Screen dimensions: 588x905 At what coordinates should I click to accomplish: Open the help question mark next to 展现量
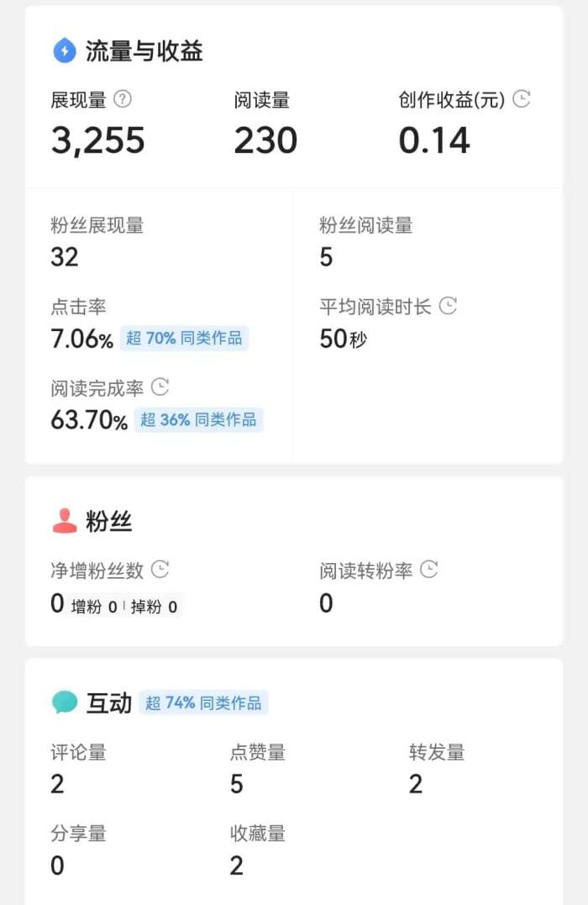click(x=122, y=100)
